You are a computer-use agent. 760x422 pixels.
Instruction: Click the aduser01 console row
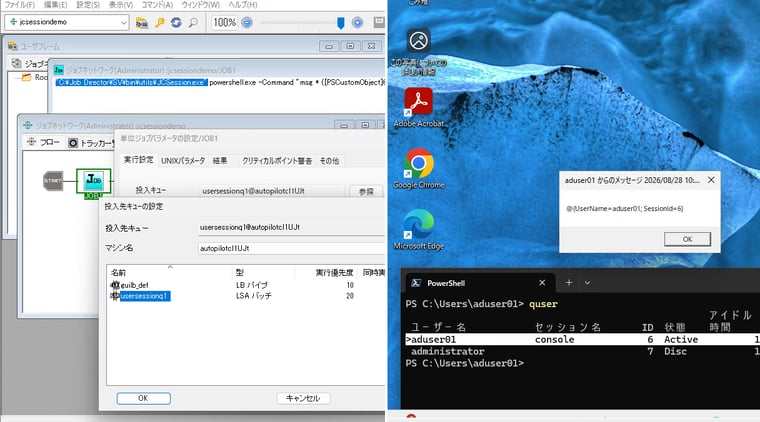pos(582,340)
